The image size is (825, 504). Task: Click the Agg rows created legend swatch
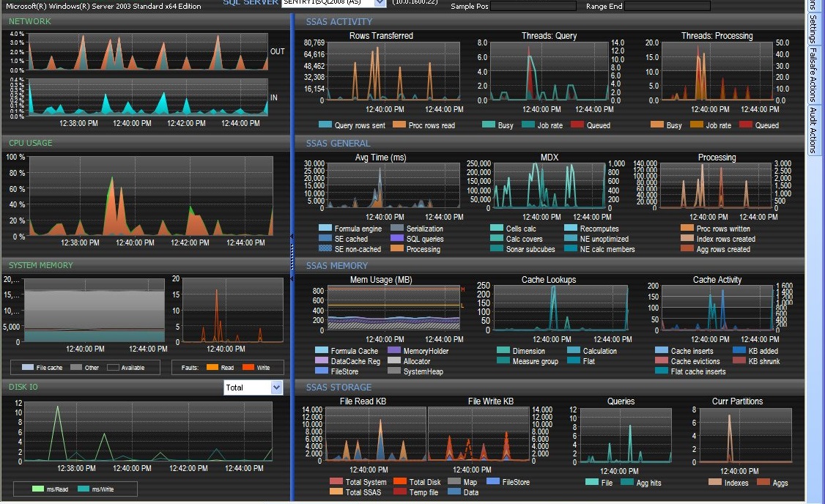click(x=687, y=249)
